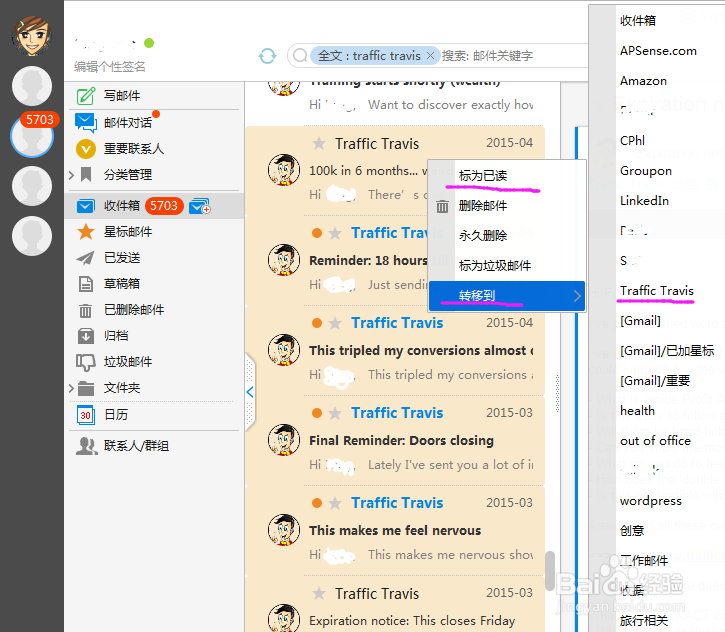The width and height of the screenshot is (725, 632).
Task: Move to Amazon folder in submenu
Action: 643,81
